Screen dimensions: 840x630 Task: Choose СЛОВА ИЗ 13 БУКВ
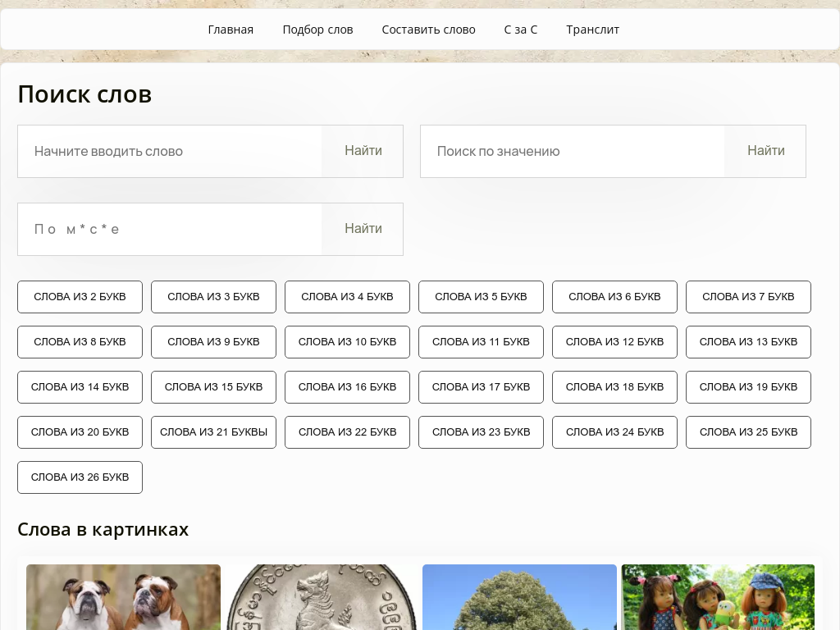(x=748, y=342)
